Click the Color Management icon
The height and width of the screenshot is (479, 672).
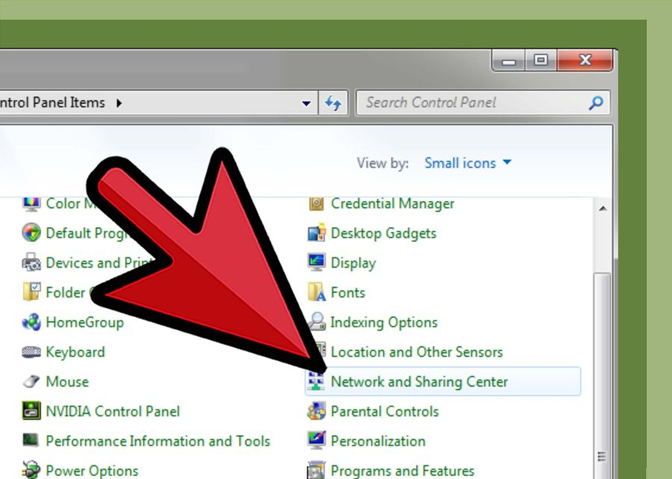31,204
